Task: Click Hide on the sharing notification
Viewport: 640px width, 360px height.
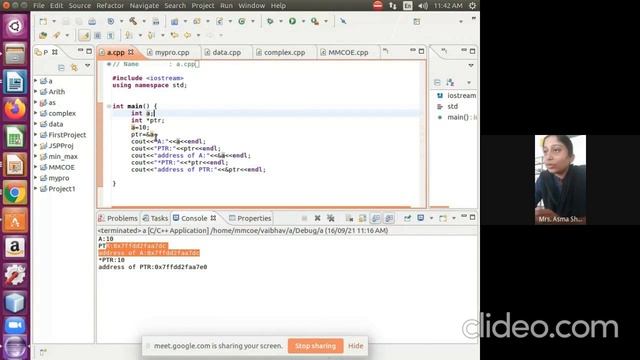Action: tap(356, 346)
